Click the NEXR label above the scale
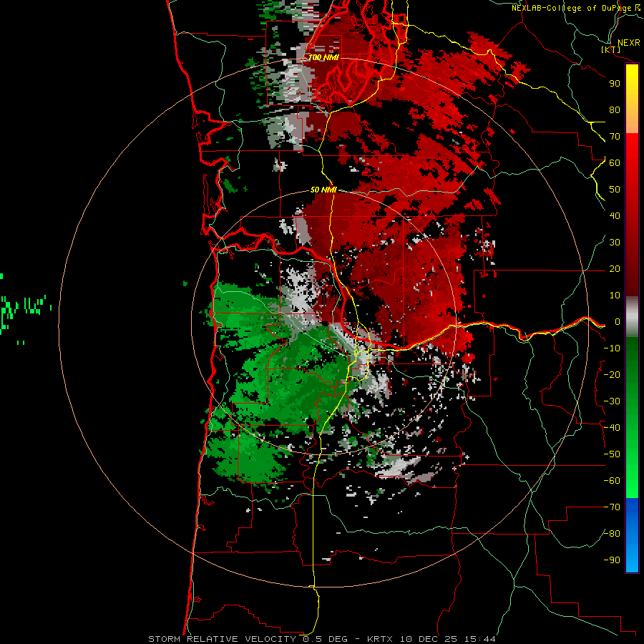 coord(629,43)
